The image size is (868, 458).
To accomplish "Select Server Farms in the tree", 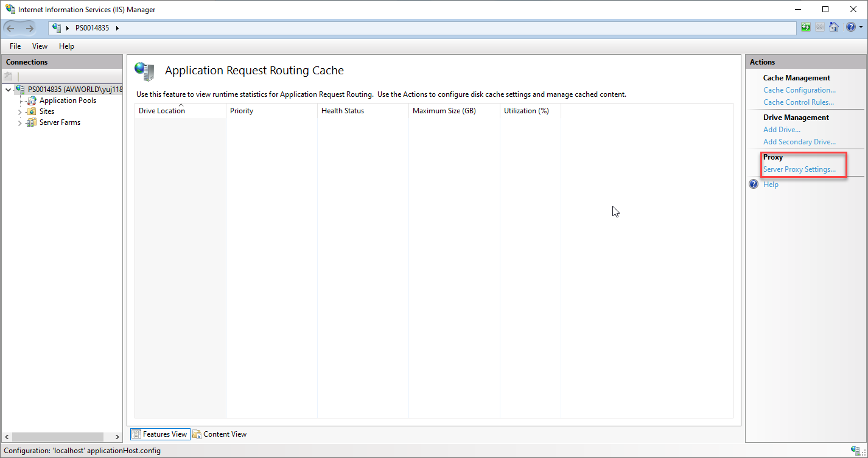I will (60, 122).
